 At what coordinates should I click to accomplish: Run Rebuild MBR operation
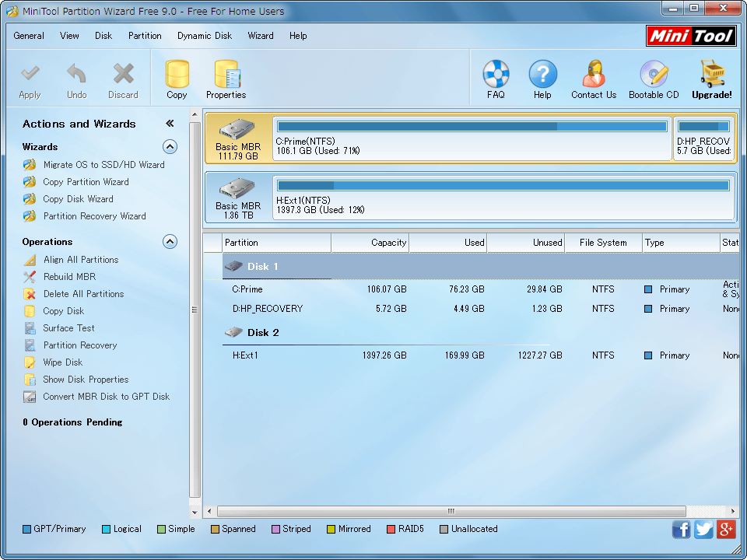[69, 277]
